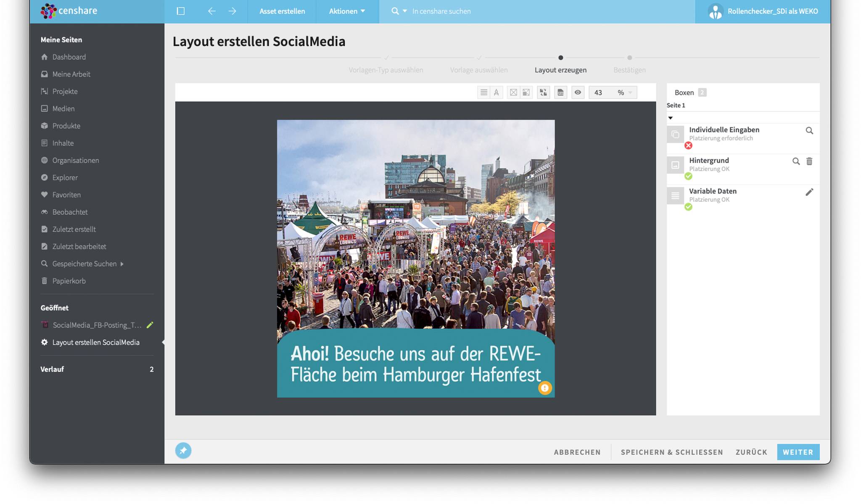Click the Layout erzeugen wizard step
Image resolution: width=861 pixels, height=504 pixels.
point(560,70)
